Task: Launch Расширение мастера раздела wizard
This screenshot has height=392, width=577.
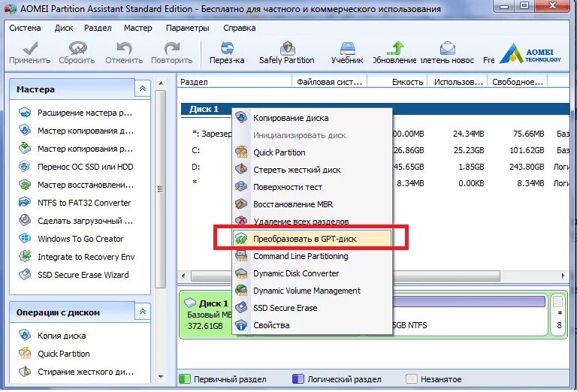Action: point(76,113)
